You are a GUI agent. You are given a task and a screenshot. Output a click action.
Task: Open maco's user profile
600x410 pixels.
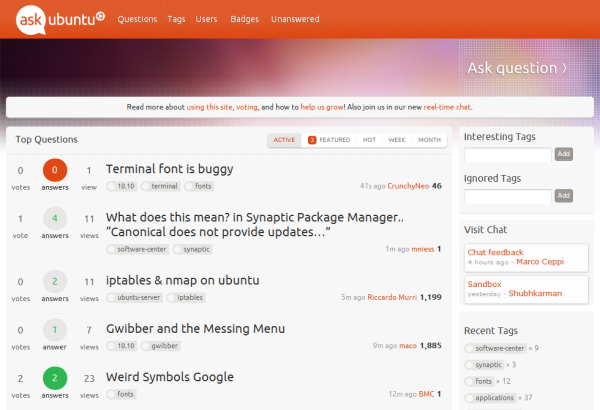coord(408,346)
